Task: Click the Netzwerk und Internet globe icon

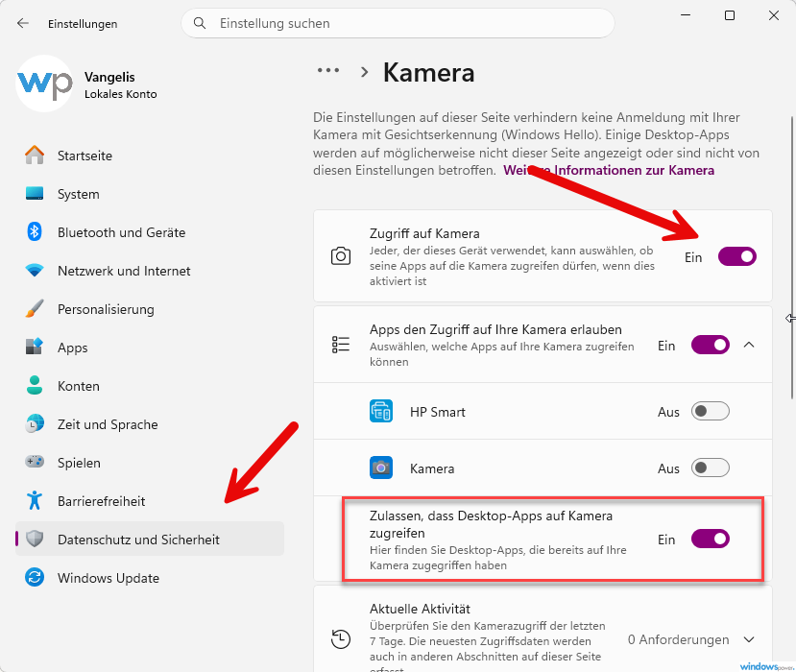Action: (34, 271)
